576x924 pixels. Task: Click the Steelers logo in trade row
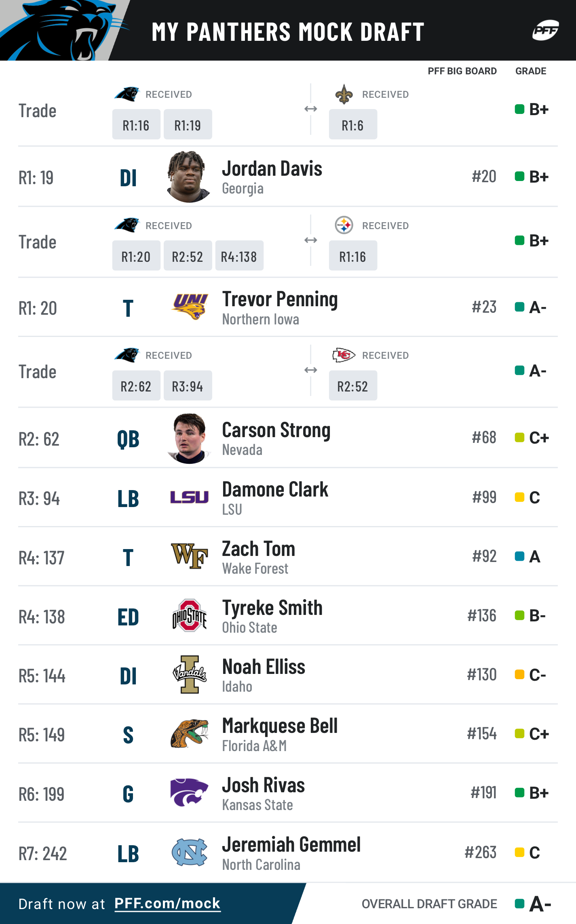point(344,225)
